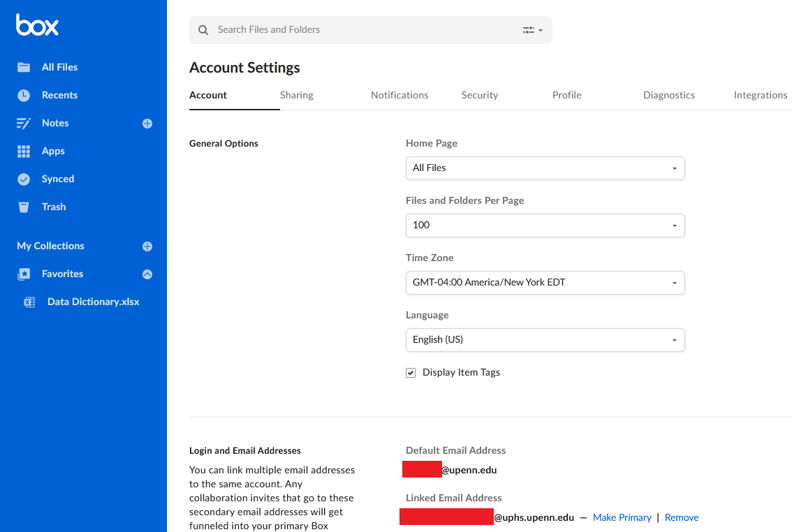Click Login and Email Addresses heading
The width and height of the screenshot is (792, 532).
245,451
